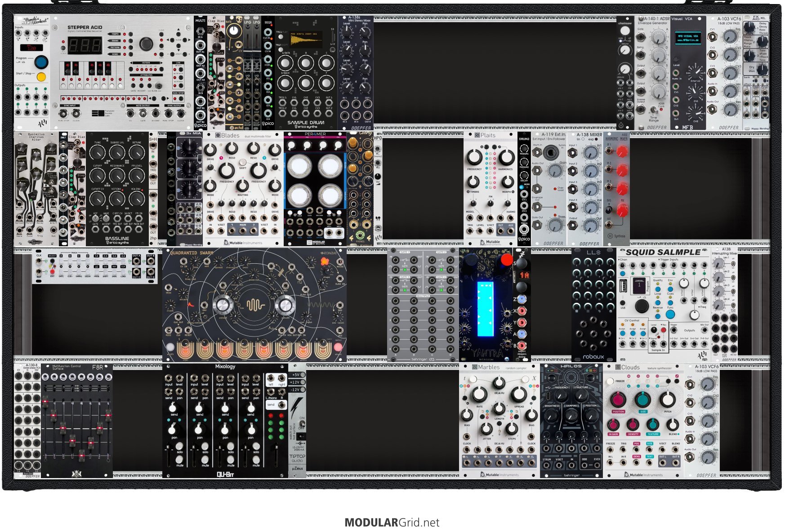Viewport: 785px width, 532px height.
Task: Click the Qu-Bit logo on the Mixology module
Action: [x=225, y=474]
